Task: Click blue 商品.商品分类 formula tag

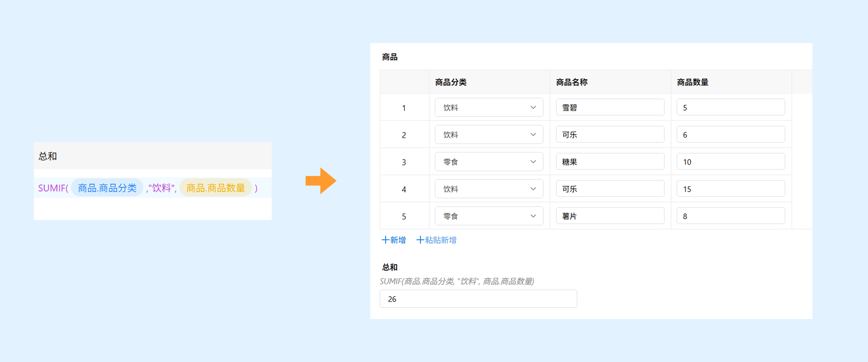Action: 107,188
